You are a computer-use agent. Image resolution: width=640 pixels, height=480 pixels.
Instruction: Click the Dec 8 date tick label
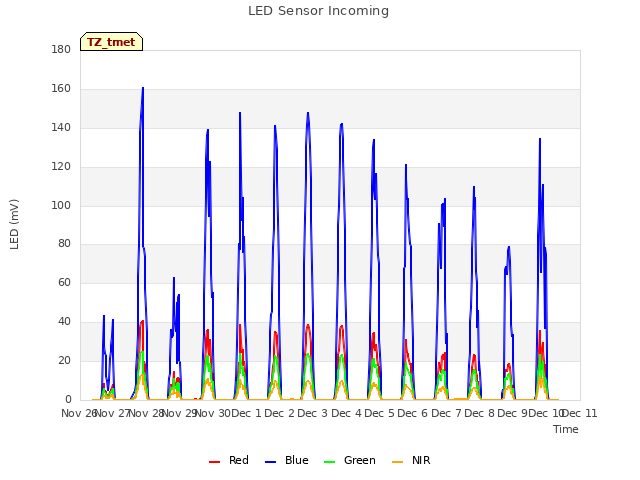(480, 413)
